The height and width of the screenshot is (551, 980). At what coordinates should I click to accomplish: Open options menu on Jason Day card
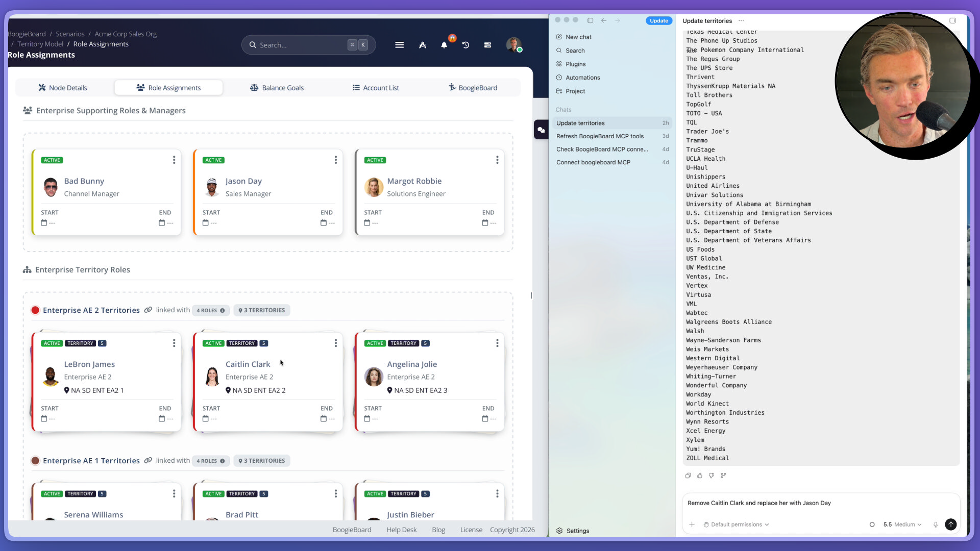pos(335,160)
